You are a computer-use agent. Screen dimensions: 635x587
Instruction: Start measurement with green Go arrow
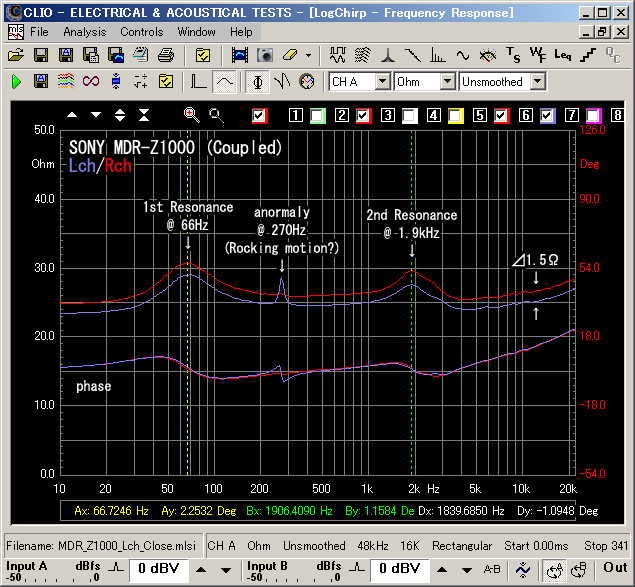(16, 82)
